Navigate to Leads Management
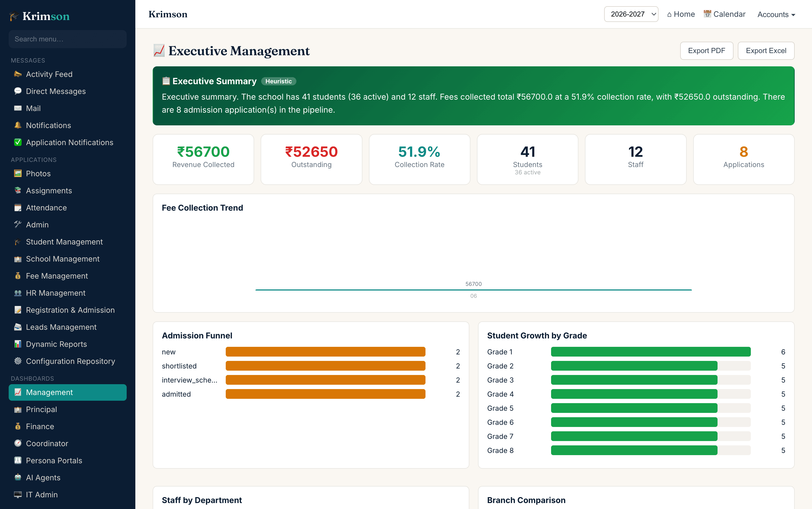Image resolution: width=812 pixels, height=509 pixels. click(68, 327)
